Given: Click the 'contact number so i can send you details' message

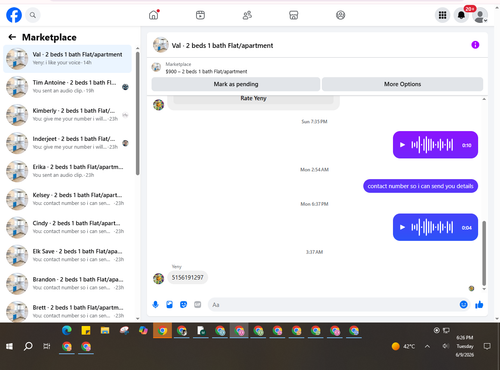Looking at the screenshot, I should coord(420,186).
